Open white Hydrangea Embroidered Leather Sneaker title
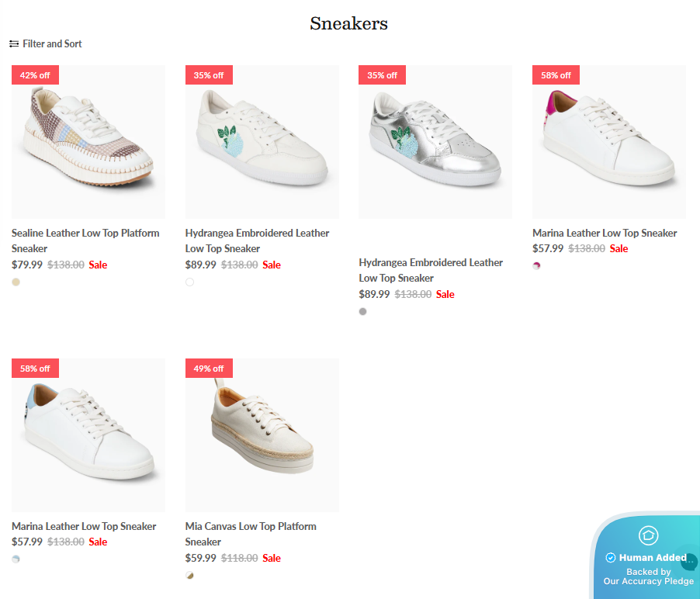This screenshot has height=599, width=700. coord(257,241)
